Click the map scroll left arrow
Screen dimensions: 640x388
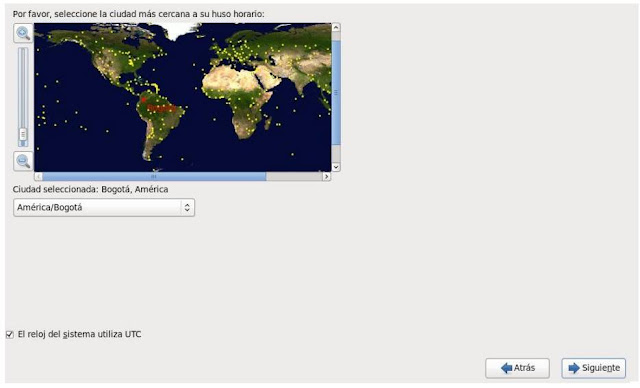click(38, 177)
